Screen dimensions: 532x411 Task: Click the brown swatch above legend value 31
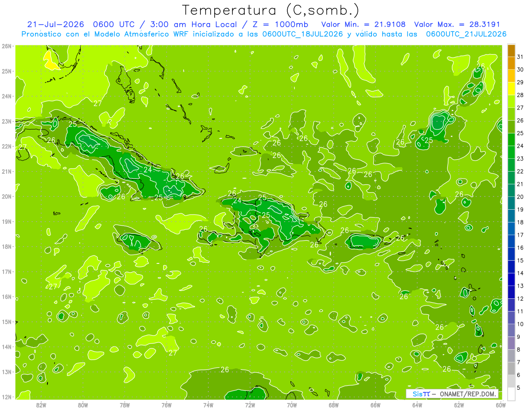coord(511,51)
